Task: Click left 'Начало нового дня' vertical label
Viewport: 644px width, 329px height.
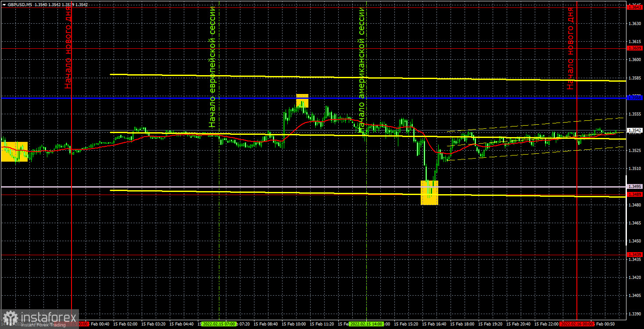Action: tap(68, 48)
